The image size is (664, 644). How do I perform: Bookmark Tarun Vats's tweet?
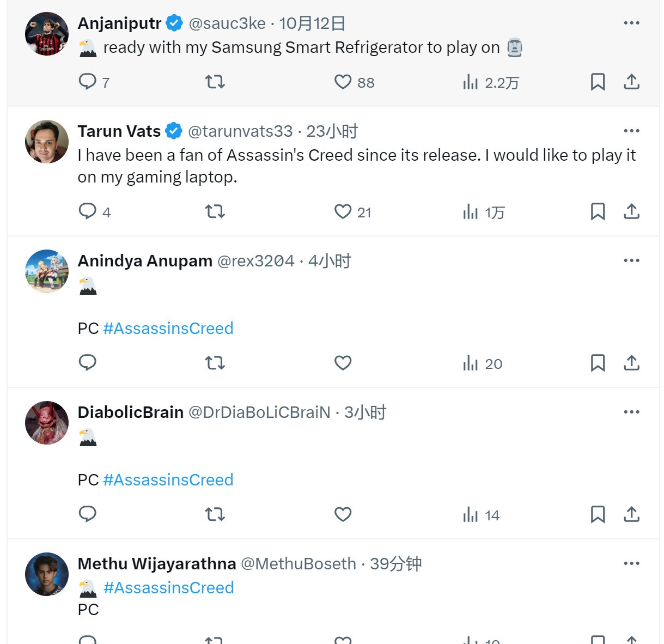[x=598, y=211]
